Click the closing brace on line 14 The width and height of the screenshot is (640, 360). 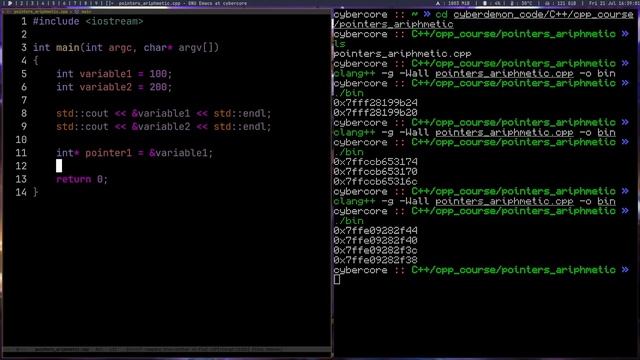(x=36, y=192)
